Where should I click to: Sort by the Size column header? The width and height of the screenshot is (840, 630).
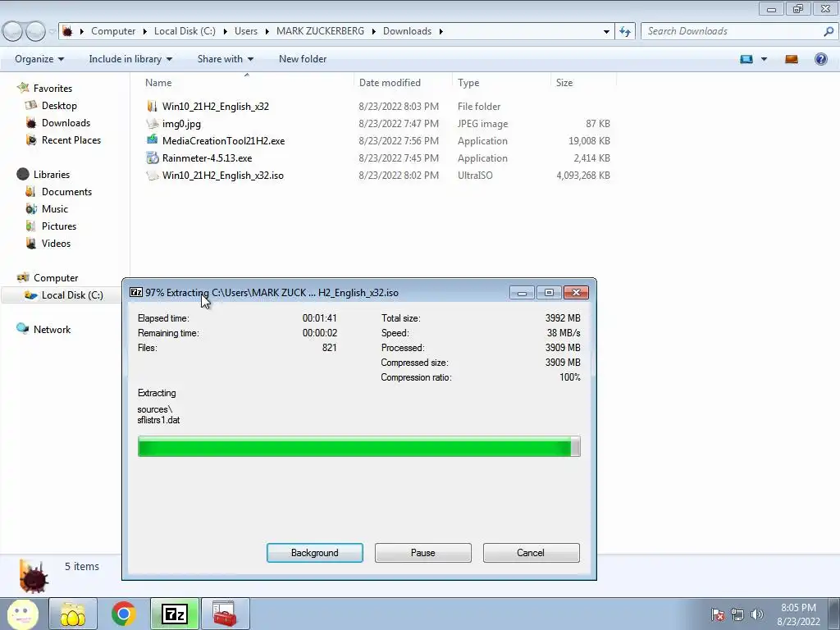coord(564,83)
